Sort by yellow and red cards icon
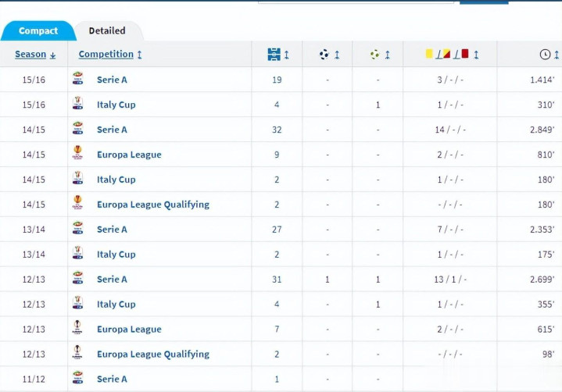 (x=447, y=54)
